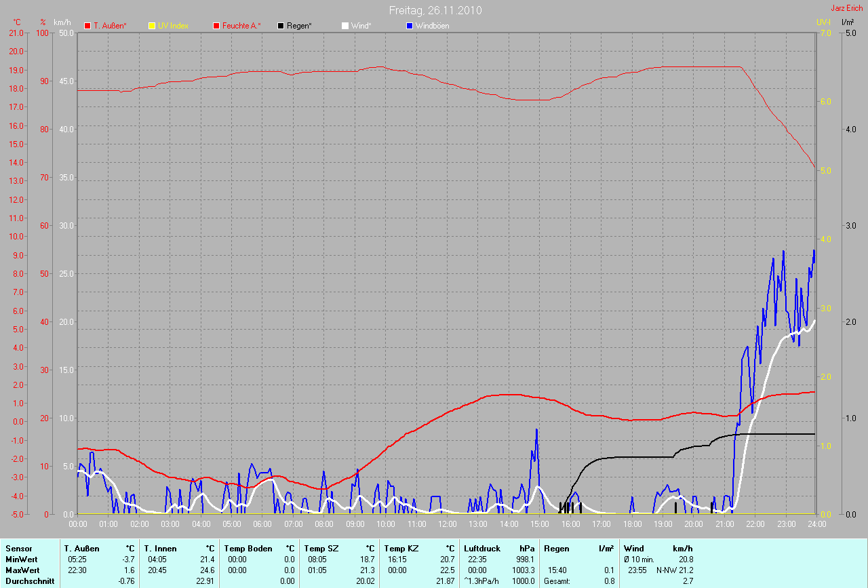This screenshot has width=868, height=588.
Task: Select the Feuchte A. legend color box
Action: click(x=216, y=26)
